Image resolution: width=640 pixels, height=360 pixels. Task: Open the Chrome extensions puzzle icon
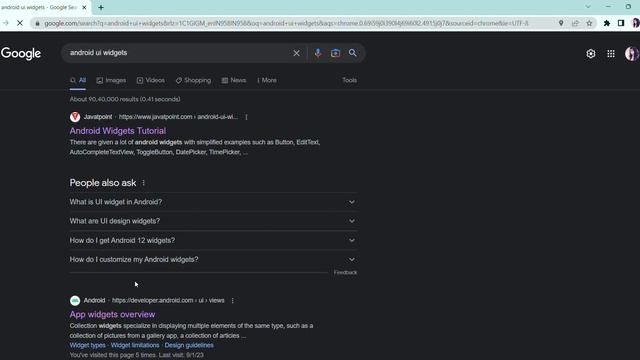pos(607,23)
